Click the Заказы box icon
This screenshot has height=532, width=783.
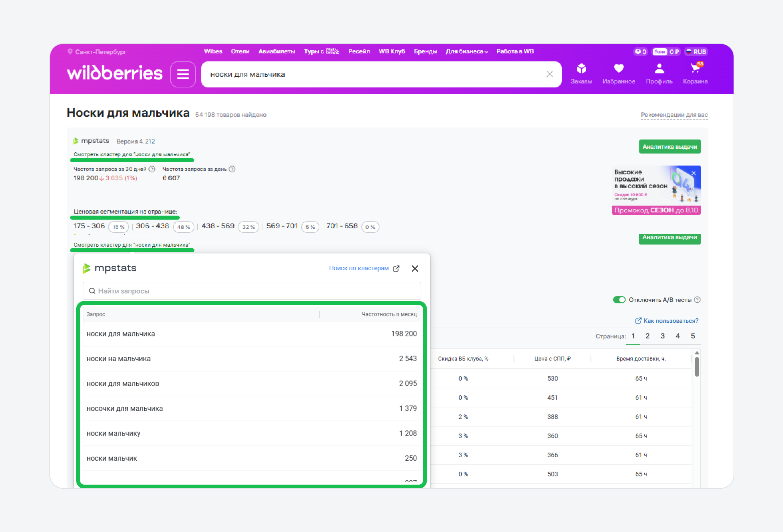pyautogui.click(x=581, y=69)
